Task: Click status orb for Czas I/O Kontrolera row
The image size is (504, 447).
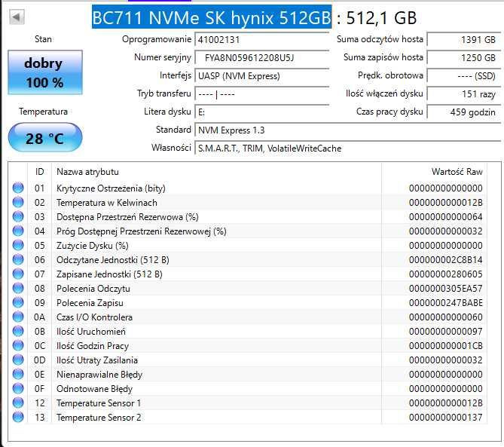Action: [x=18, y=317]
